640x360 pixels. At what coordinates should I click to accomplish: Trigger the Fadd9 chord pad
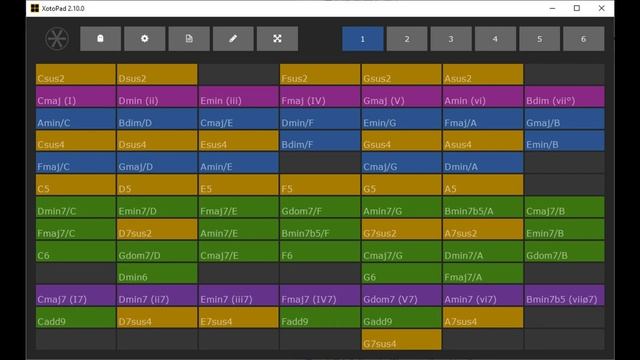(x=320, y=317)
